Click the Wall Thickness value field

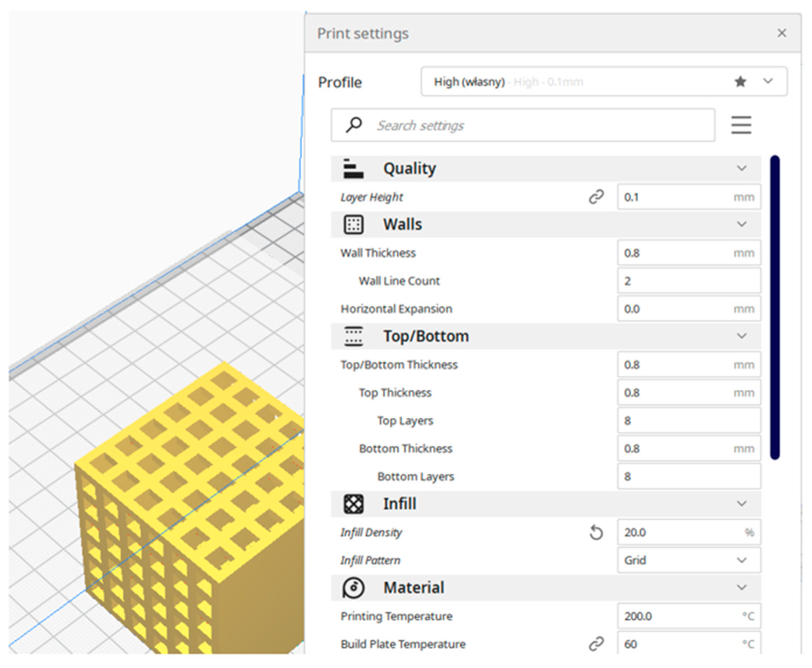(689, 253)
